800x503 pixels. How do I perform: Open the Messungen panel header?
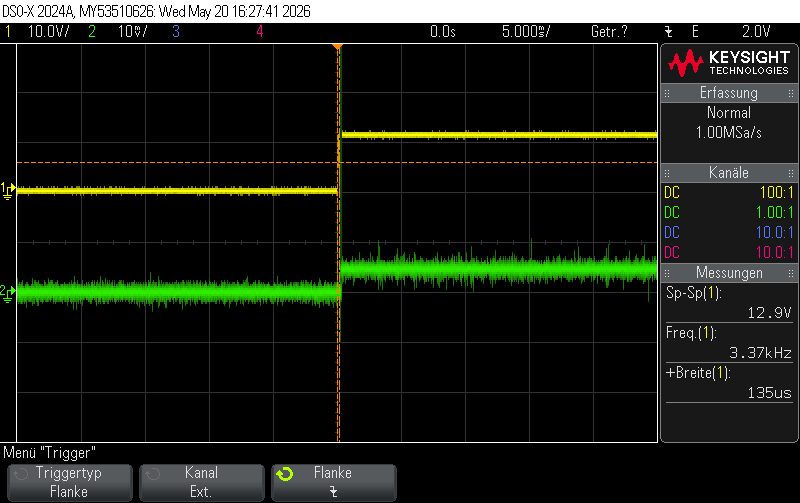click(729, 272)
